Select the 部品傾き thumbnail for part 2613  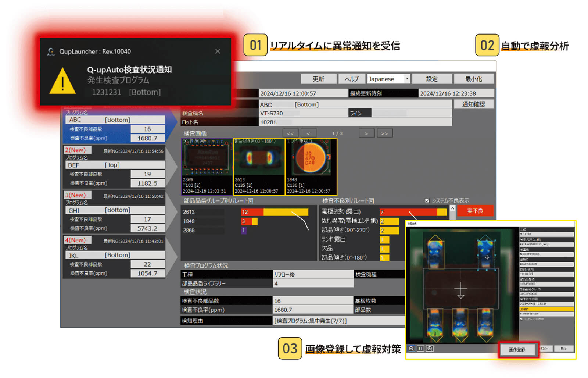[259, 167]
